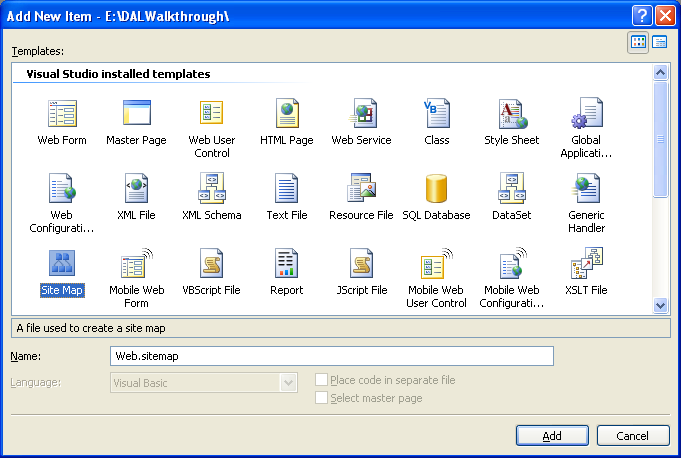This screenshot has height=458, width=681.
Task: Click the templates scrollbar up arrow
Action: (660, 72)
